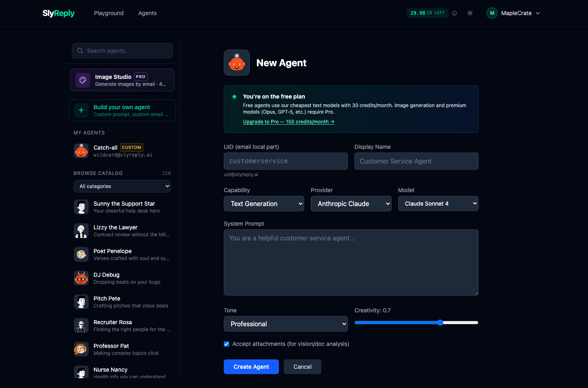Click the Creativity: 0.7 label
This screenshot has height=388, width=588.
(372, 310)
